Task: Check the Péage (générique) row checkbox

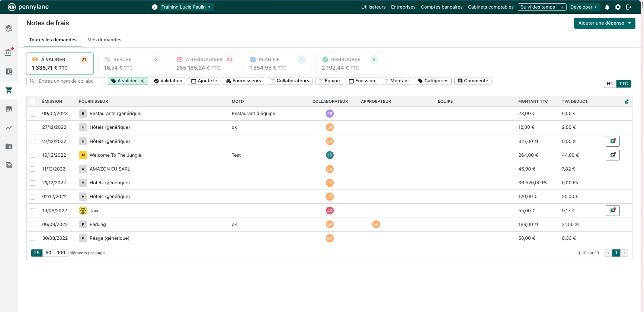Action: pyautogui.click(x=33, y=238)
